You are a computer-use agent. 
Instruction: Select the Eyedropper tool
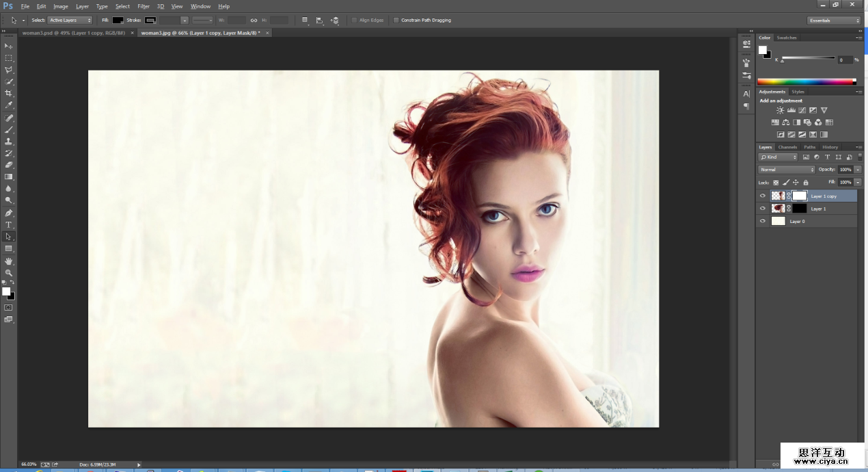point(9,105)
